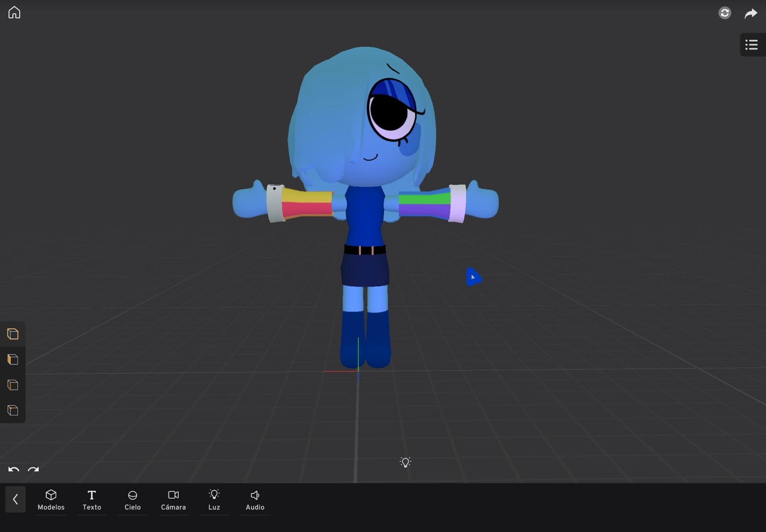Select whole-object mode cube with orange outline
766x532 pixels.
(x=13, y=334)
